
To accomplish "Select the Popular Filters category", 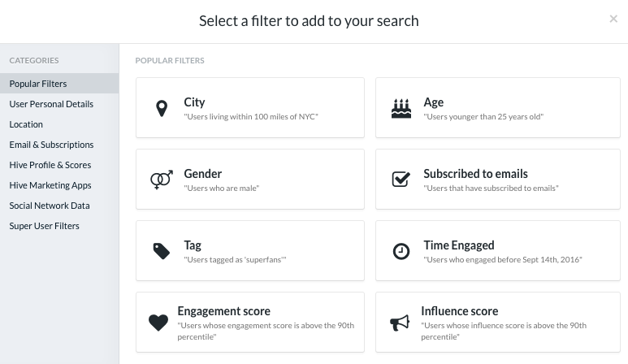I will (x=59, y=84).
